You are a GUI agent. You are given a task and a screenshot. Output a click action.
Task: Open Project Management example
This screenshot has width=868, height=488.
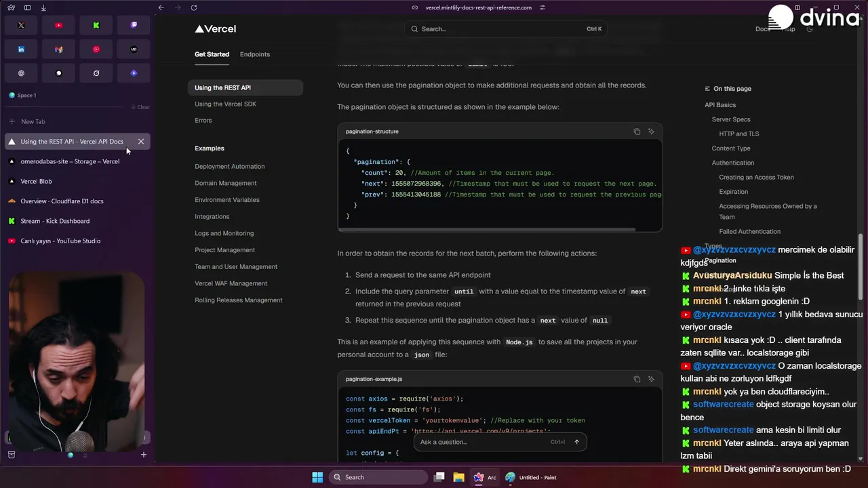tap(225, 250)
